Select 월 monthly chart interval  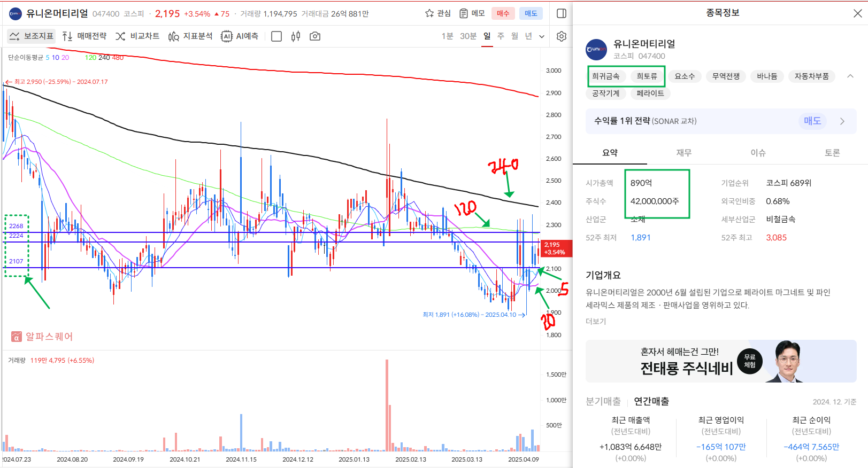(514, 36)
